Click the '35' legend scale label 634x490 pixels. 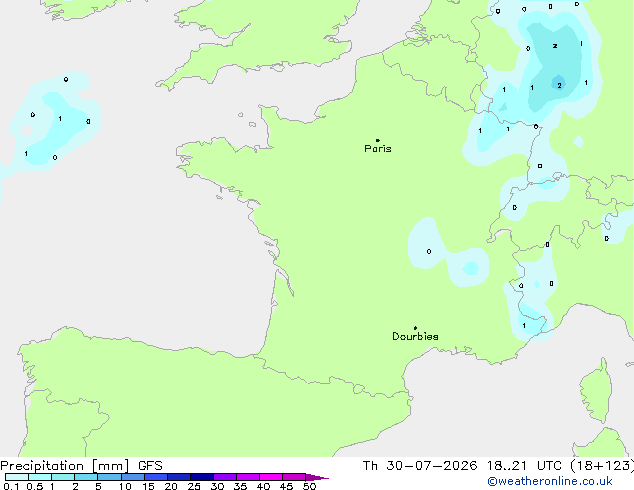click(240, 486)
